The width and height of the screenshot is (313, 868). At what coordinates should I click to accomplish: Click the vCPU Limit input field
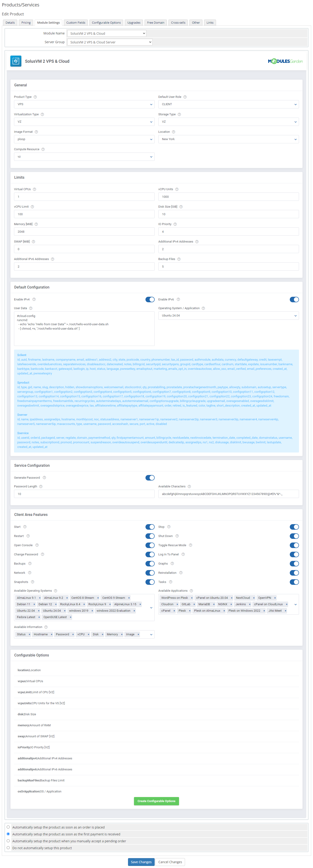pos(84,214)
